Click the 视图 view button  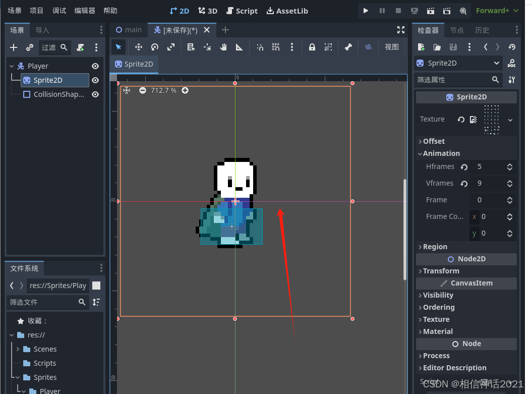(392, 47)
